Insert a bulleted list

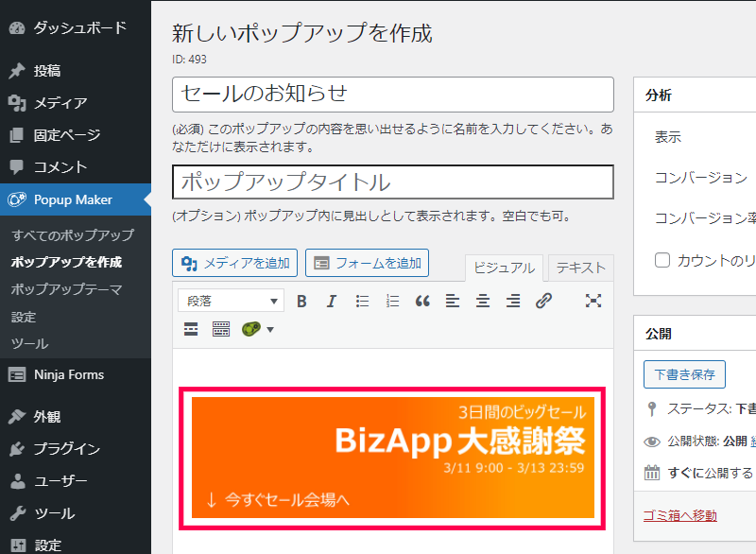coord(362,302)
